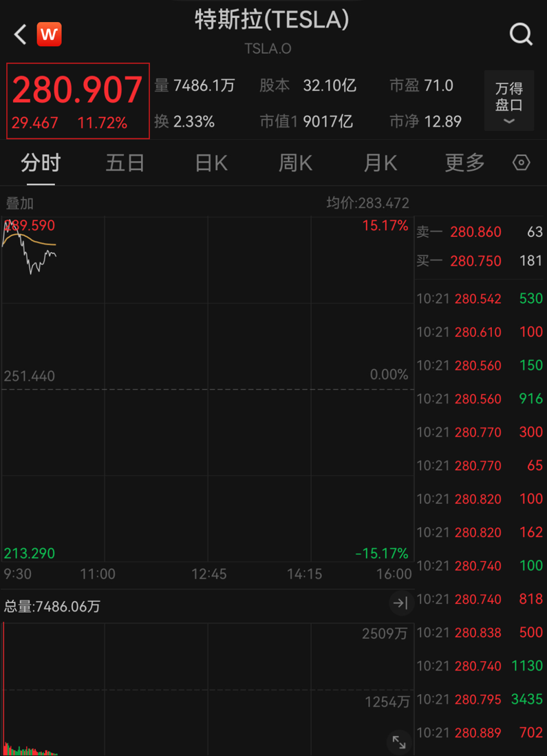Open the red W Wind logo icon
The width and height of the screenshot is (547, 756).
(49, 34)
